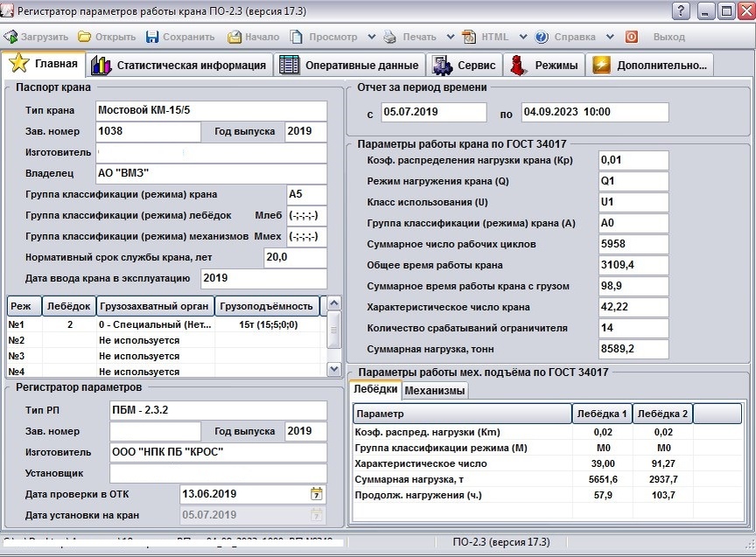Image resolution: width=756 pixels, height=557 pixels.
Task: Click the Владелец field АО "ВМЗ"
Action: click(211, 173)
